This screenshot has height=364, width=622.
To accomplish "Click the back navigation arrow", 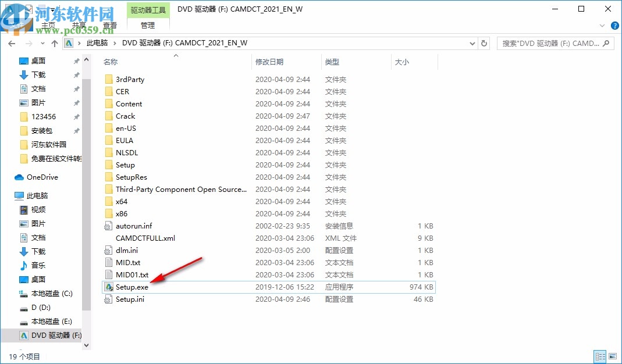I will point(12,43).
